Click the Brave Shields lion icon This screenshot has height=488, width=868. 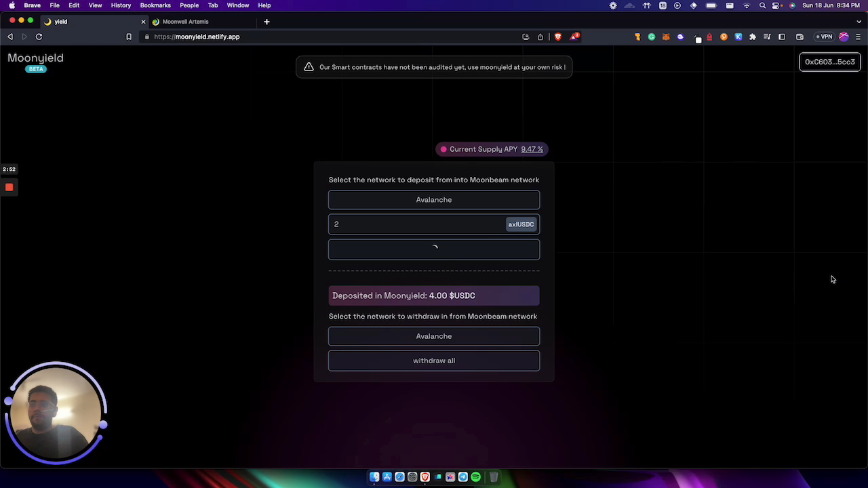[x=558, y=37]
